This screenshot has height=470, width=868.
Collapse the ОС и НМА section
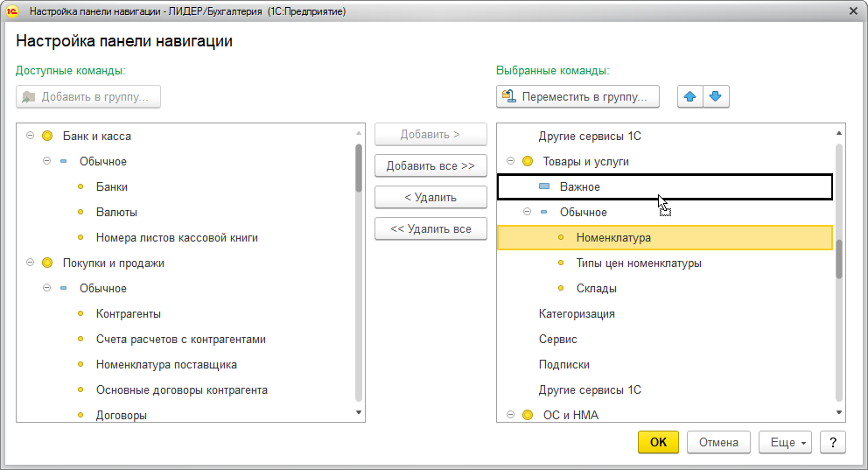pos(510,415)
